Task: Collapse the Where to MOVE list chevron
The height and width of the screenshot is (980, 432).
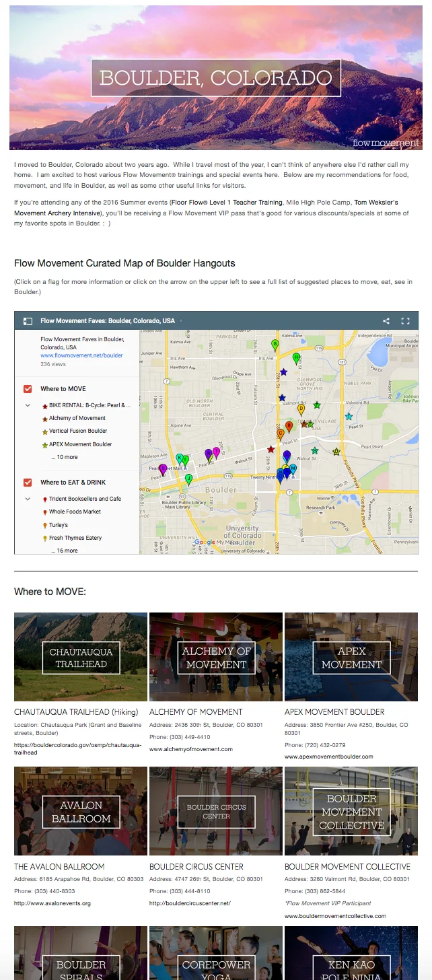Action: coord(28,406)
